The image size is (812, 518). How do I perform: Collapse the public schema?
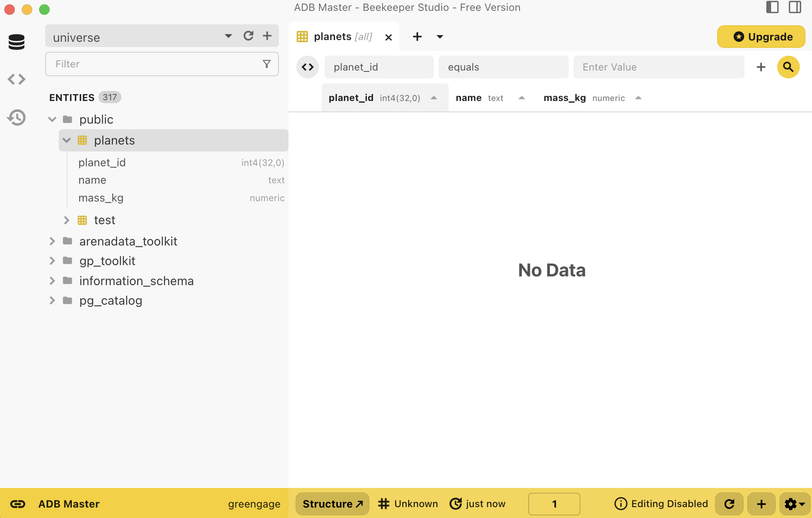(52, 119)
